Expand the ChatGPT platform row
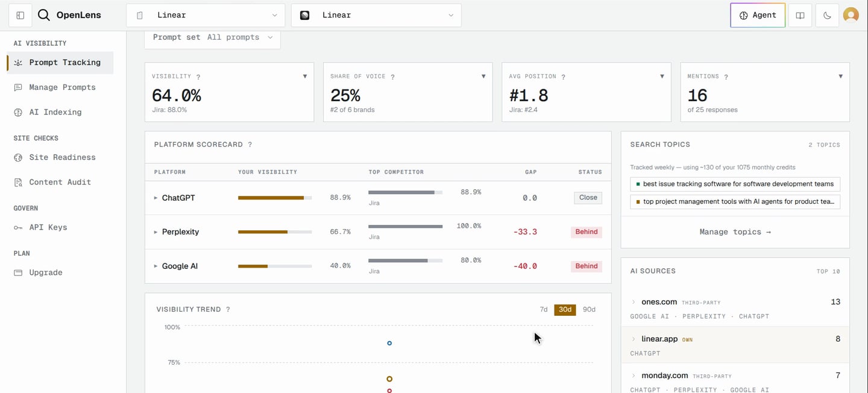868x393 pixels. (x=156, y=198)
